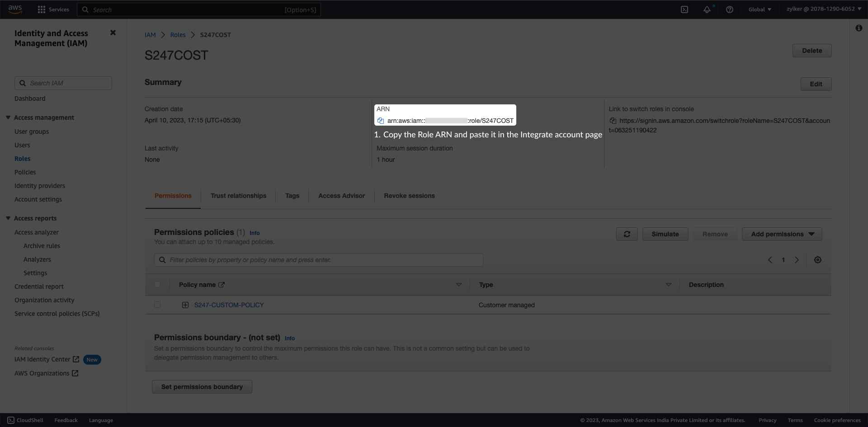Open AWS Organizations external link icon
The width and height of the screenshot is (868, 427).
click(x=75, y=373)
